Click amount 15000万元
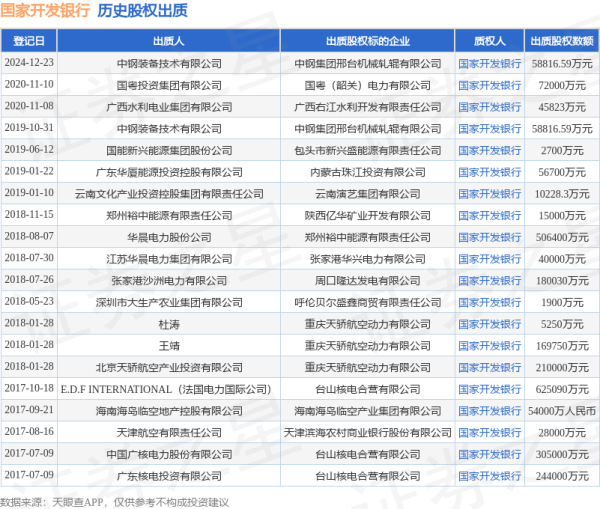 coord(562,215)
